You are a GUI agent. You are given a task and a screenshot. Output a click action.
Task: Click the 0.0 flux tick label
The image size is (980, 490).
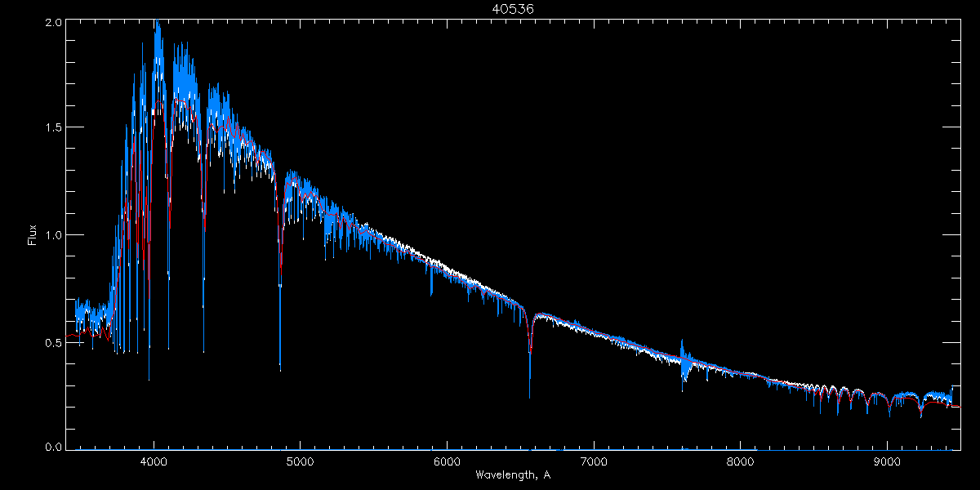pos(54,447)
